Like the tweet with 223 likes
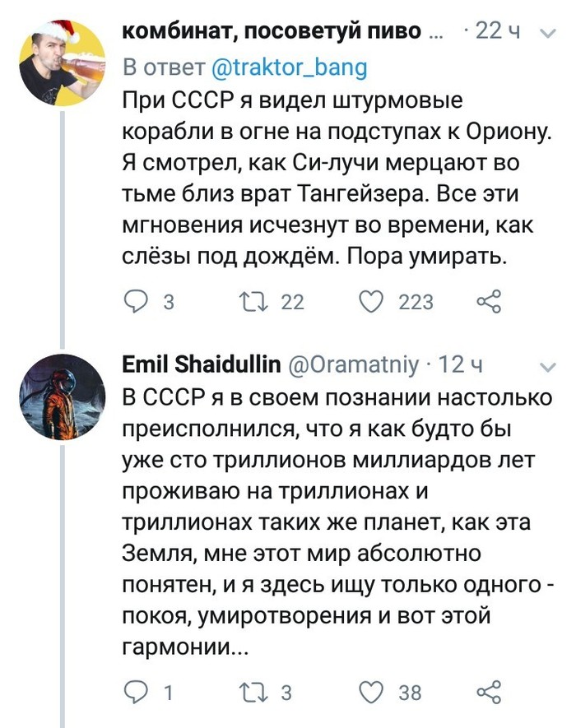 374,303
